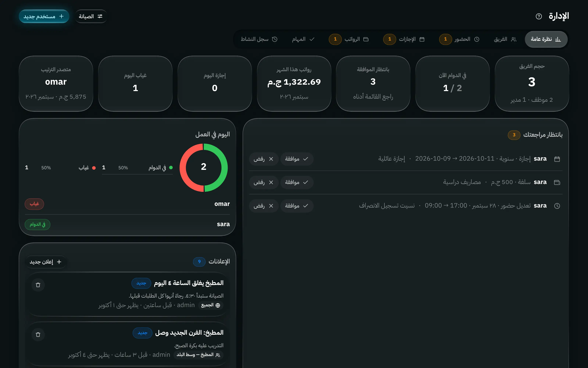Click the حجم الفريق team size card
Image resolution: width=588 pixels, height=368 pixels.
coord(532,84)
